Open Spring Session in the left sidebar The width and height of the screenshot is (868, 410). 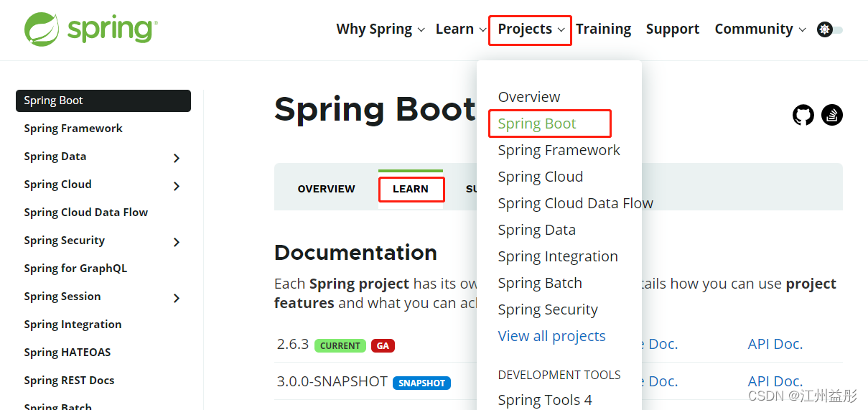[62, 297]
